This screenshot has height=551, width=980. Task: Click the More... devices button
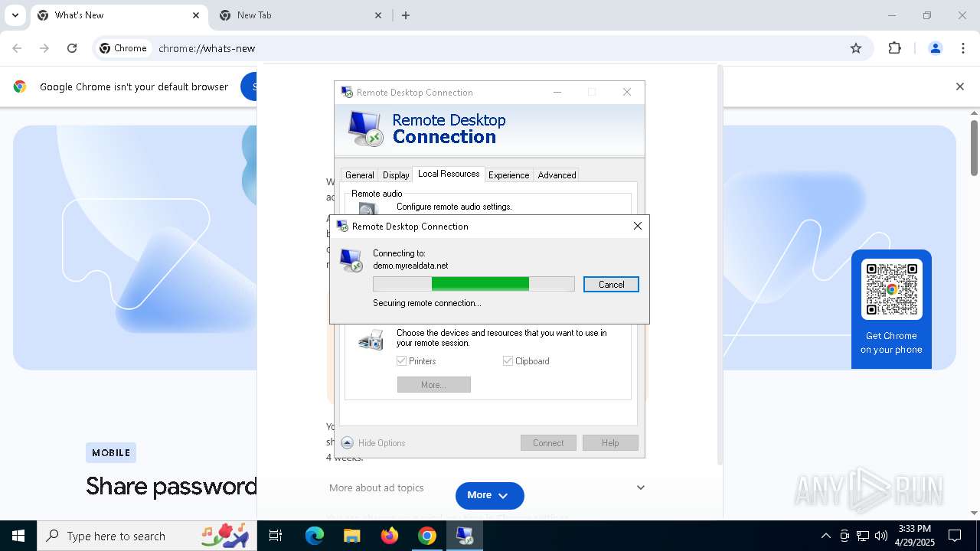click(x=433, y=384)
